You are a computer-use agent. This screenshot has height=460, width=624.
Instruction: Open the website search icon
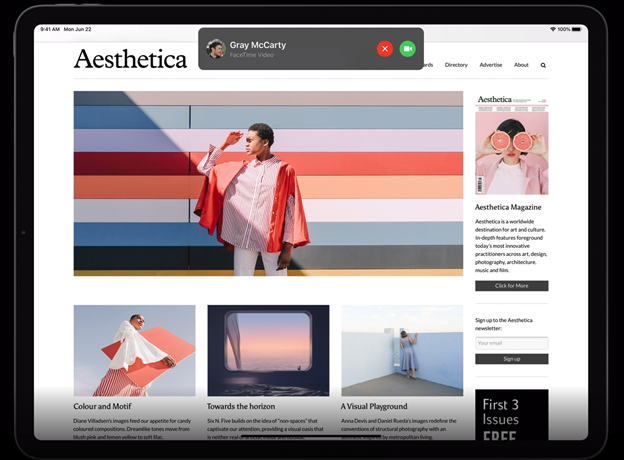tap(543, 65)
